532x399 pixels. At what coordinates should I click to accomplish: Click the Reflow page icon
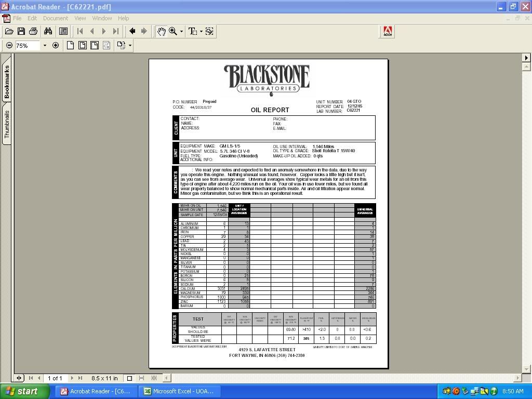pyautogui.click(x=107, y=46)
